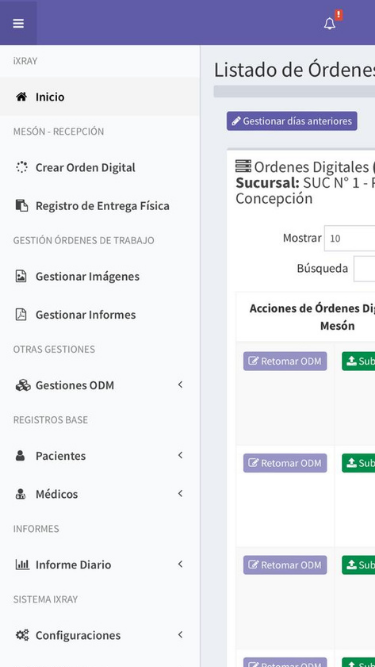Click the Gestionar Informes PDF icon
The height and width of the screenshot is (667, 375).
tap(21, 314)
